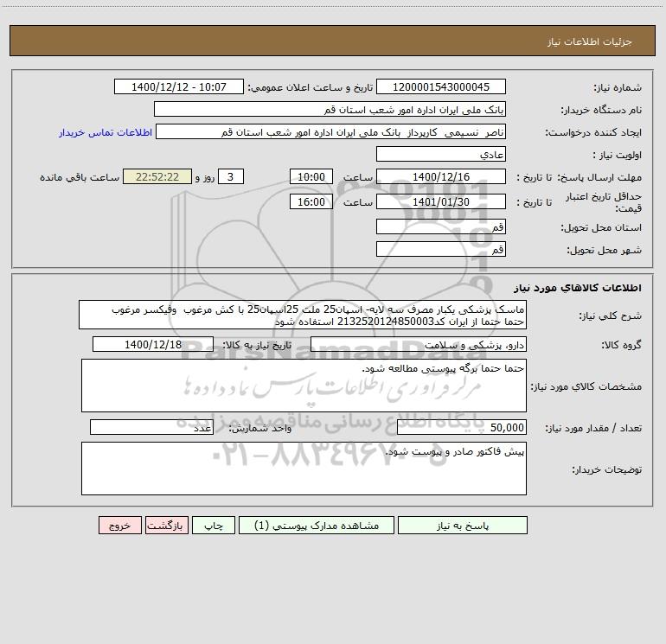The width and height of the screenshot is (666, 644).
Task: Click the request creator field ناصر نسیمی
Action: [331, 131]
